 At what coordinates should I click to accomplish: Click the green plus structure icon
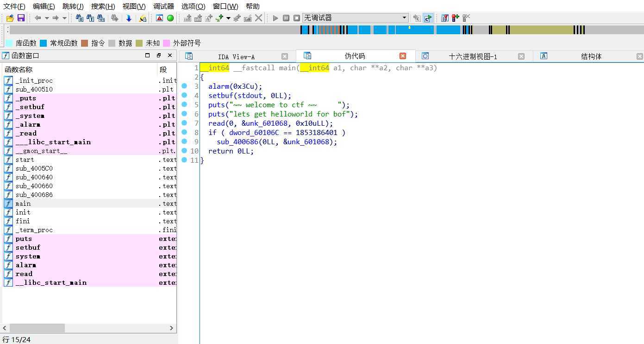pyautogui.click(x=219, y=18)
